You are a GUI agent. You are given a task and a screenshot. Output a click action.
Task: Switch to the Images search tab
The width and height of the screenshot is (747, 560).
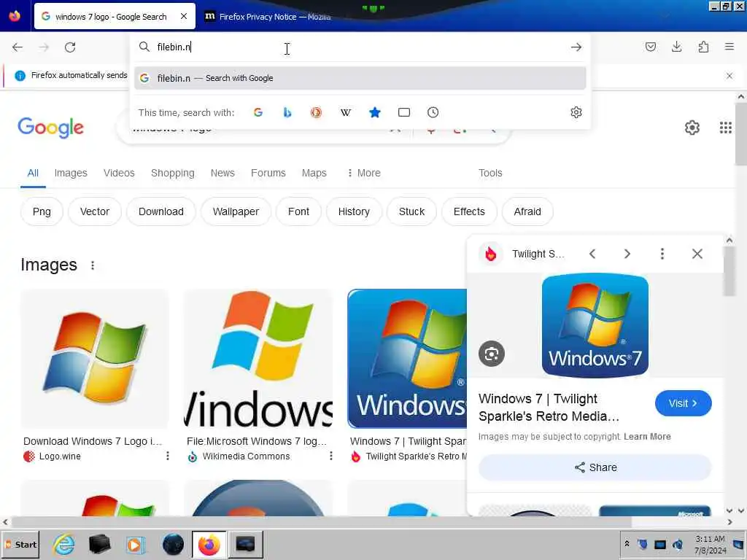click(x=71, y=173)
